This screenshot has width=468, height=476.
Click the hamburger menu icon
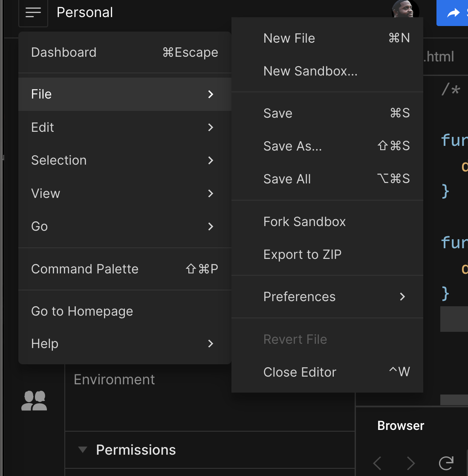(x=33, y=13)
